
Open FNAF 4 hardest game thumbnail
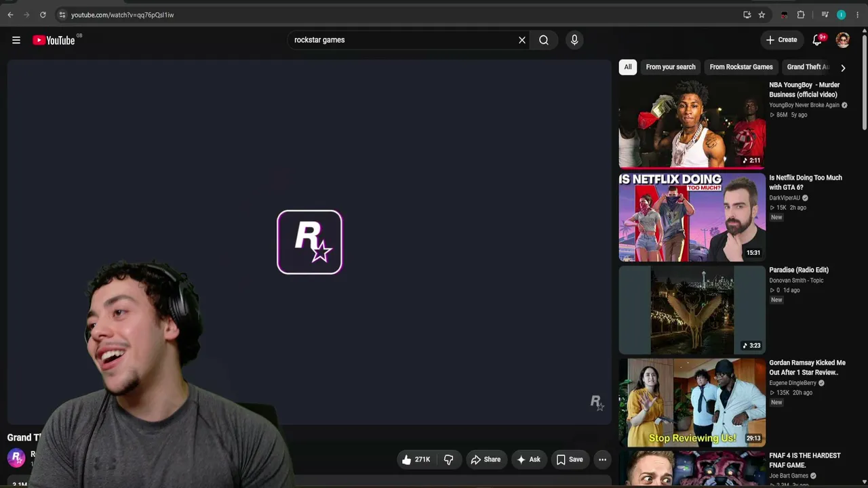click(692, 468)
